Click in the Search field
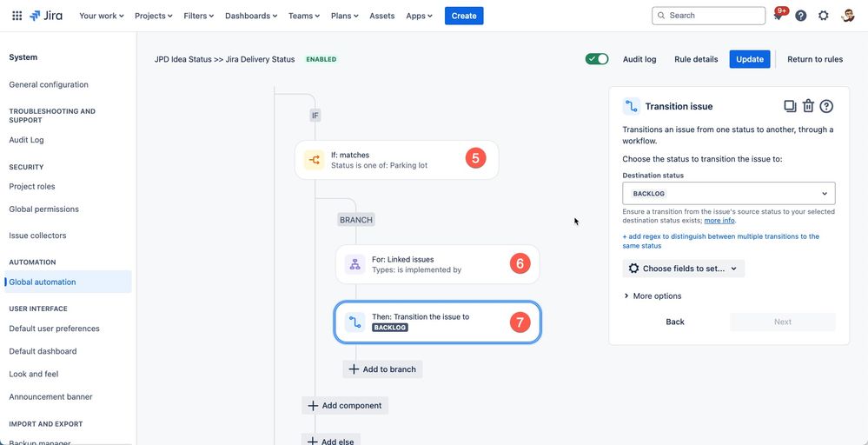The height and width of the screenshot is (445, 868). point(709,16)
